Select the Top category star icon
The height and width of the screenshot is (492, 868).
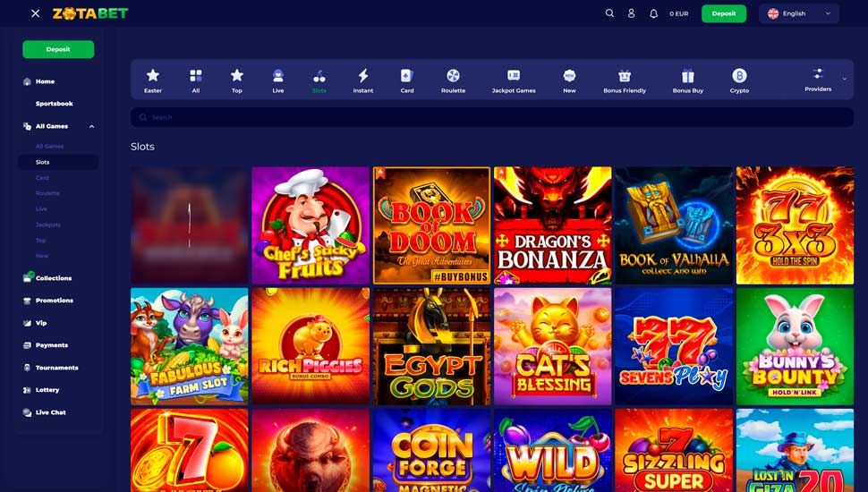[236, 75]
